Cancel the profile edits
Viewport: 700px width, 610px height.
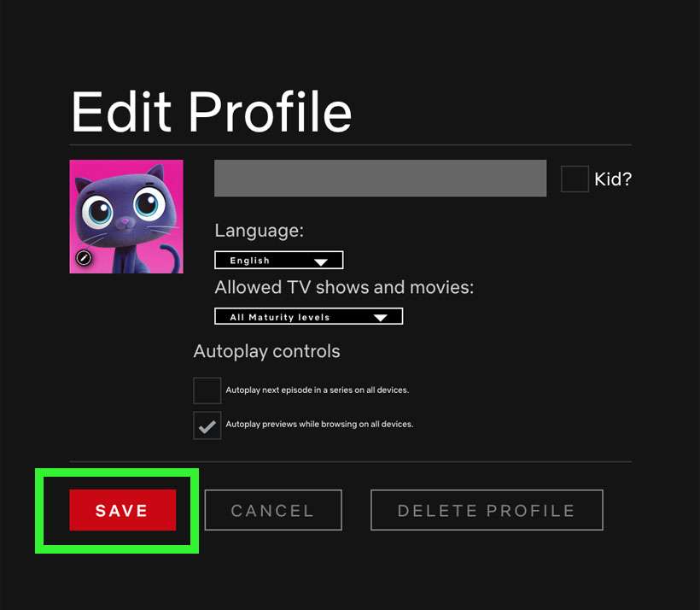coord(272,511)
